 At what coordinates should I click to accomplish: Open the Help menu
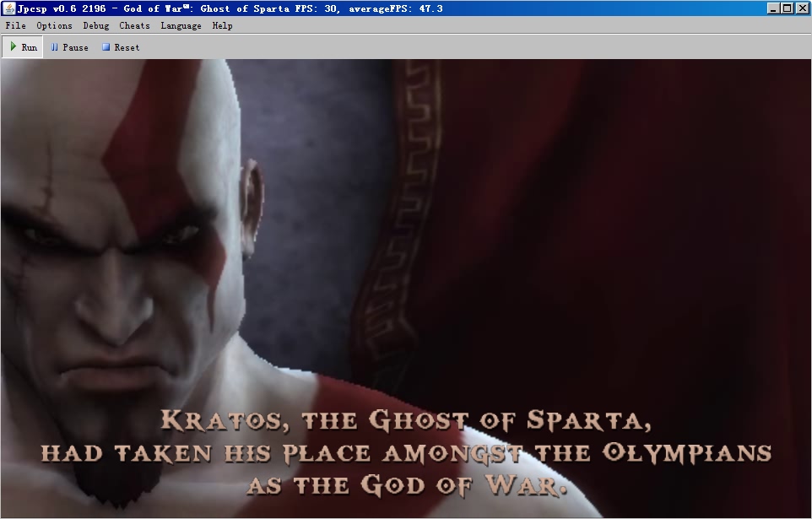222,25
